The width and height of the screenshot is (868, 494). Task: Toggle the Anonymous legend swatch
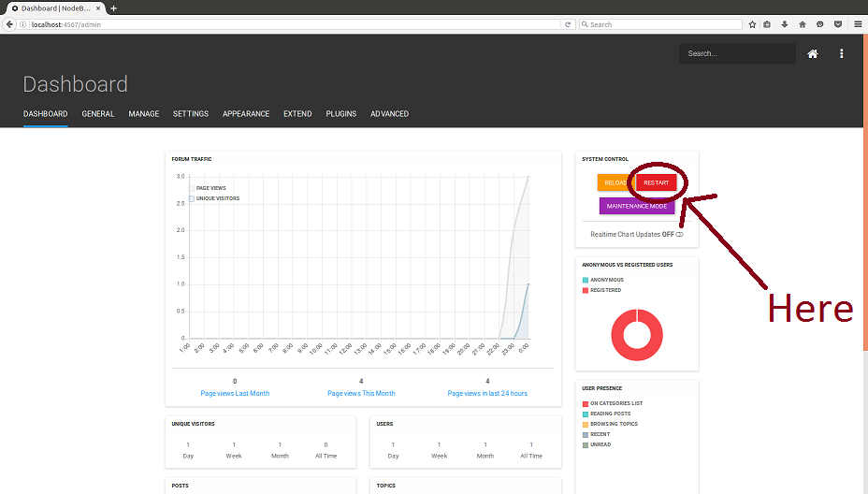point(586,281)
